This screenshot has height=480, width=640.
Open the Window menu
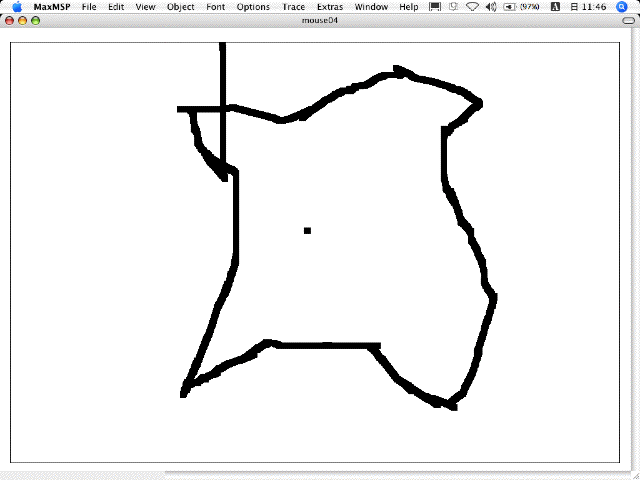[371, 7]
